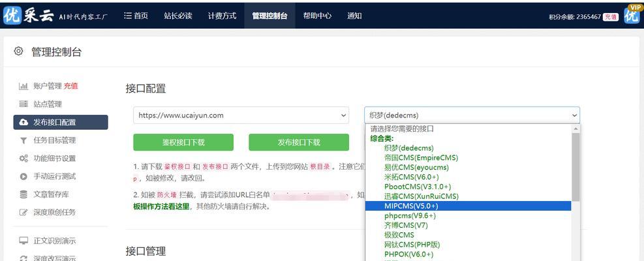The width and height of the screenshot is (644, 261).
Task: Open 帮助中心 in the top menu
Action: (317, 16)
